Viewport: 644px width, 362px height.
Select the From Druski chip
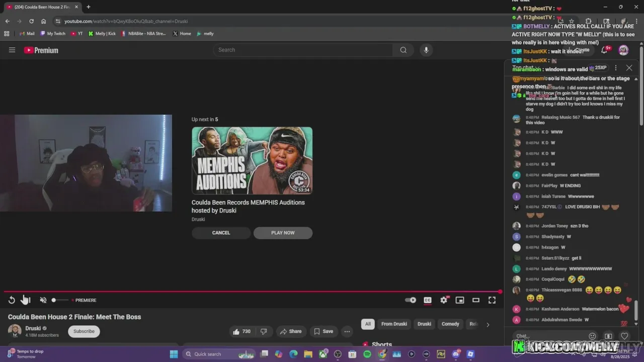pyautogui.click(x=394, y=324)
